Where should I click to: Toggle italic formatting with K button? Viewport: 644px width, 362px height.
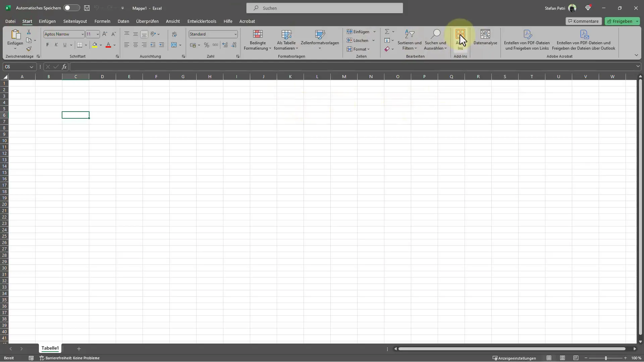(x=56, y=44)
